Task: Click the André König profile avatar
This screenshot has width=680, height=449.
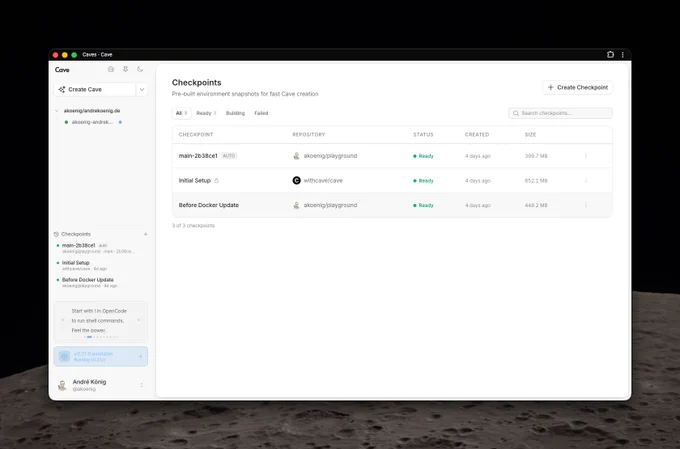Action: pyautogui.click(x=62, y=385)
